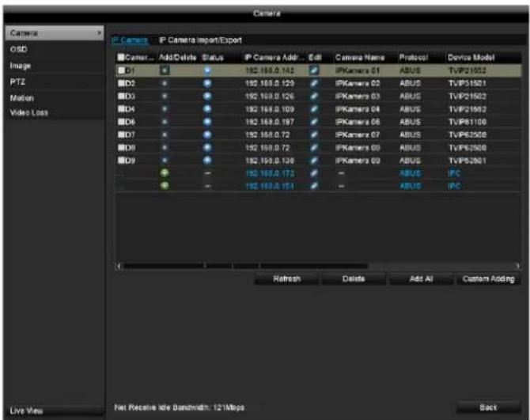This screenshot has width=530, height=420.
Task: Select PTZ in the sidebar
Action: click(x=55, y=81)
